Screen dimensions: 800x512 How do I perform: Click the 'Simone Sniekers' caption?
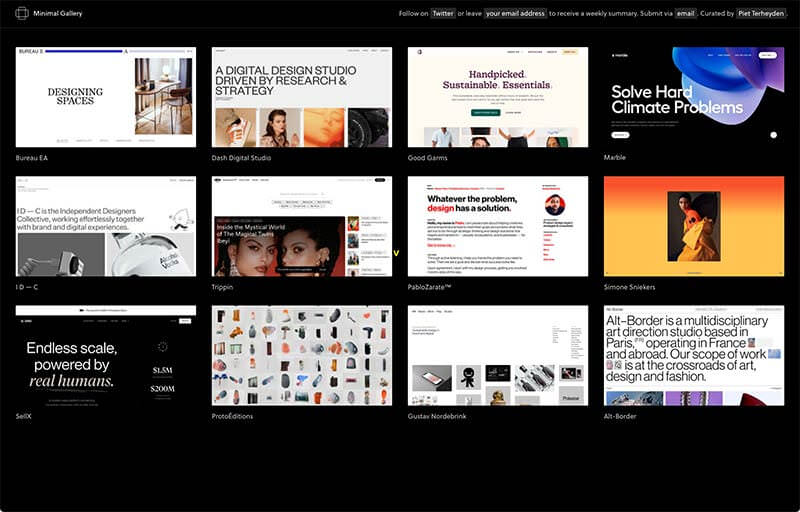[630, 287]
